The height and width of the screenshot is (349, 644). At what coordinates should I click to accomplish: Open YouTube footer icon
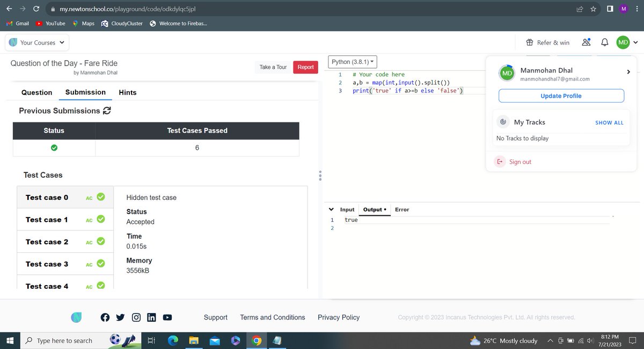click(167, 317)
